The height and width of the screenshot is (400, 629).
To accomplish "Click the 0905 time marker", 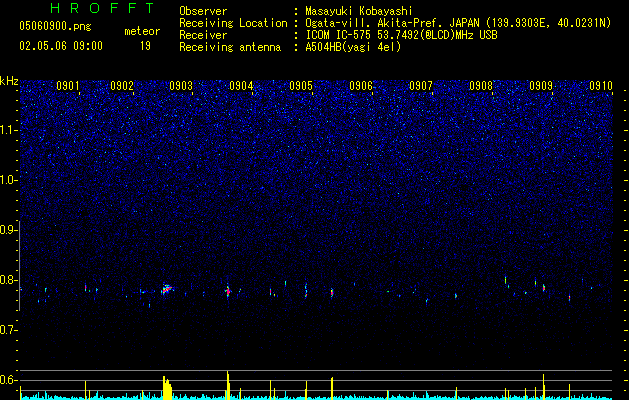I will pyautogui.click(x=301, y=86).
